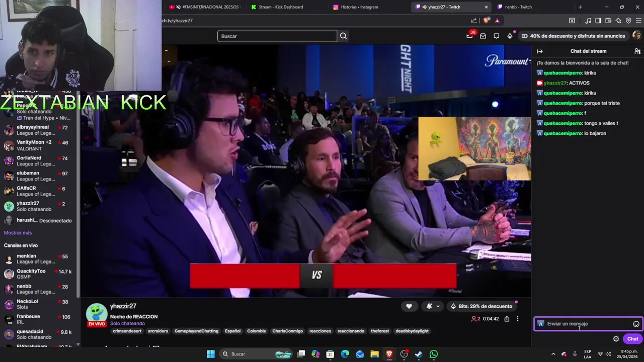Open chat community users list icon

pyautogui.click(x=637, y=51)
